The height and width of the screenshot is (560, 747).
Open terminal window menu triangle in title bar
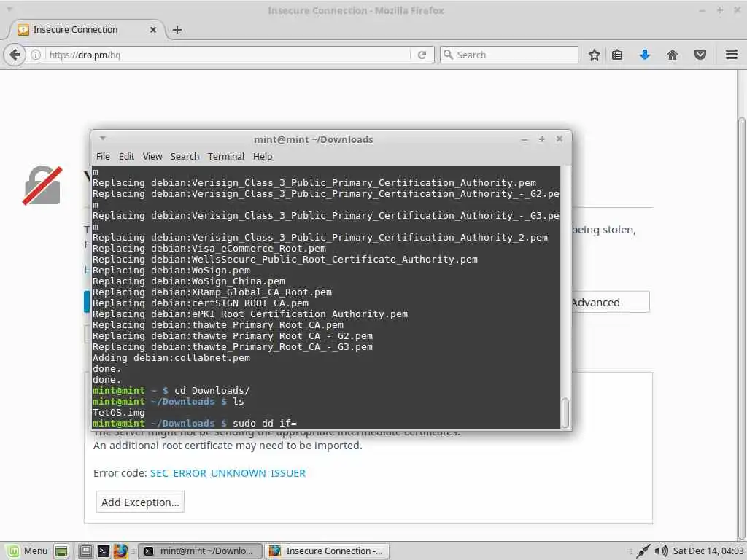coord(102,139)
